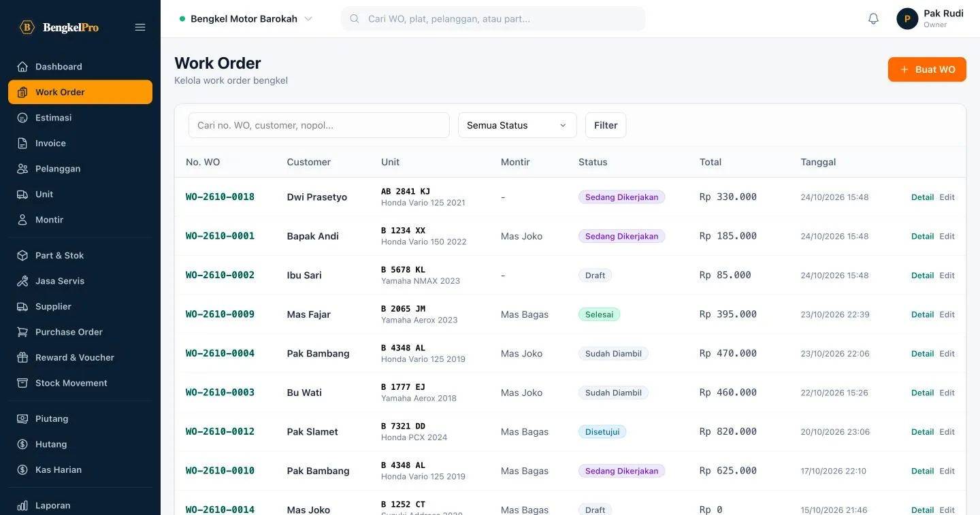Click the Disetujui status badge
The width and height of the screenshot is (980, 515).
tap(602, 432)
